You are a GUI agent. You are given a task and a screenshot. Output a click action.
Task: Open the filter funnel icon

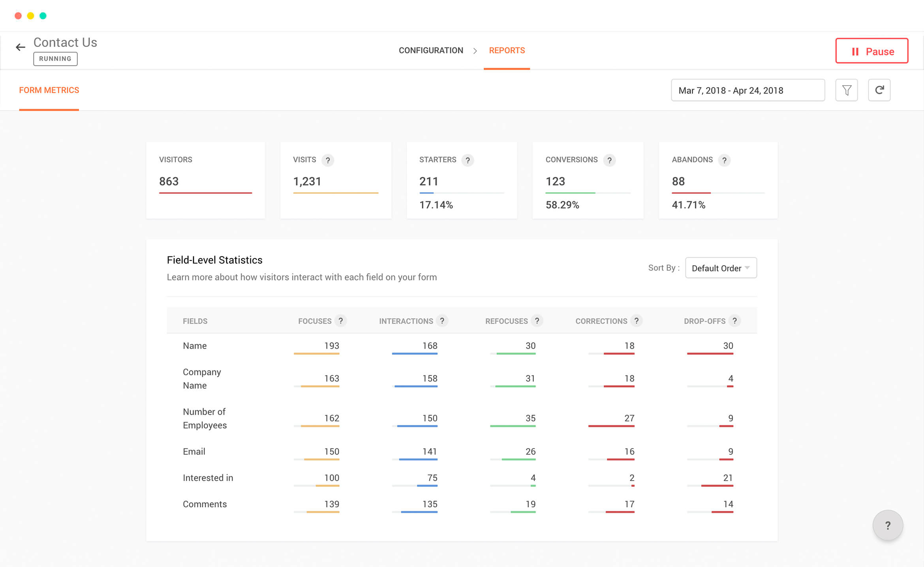846,90
